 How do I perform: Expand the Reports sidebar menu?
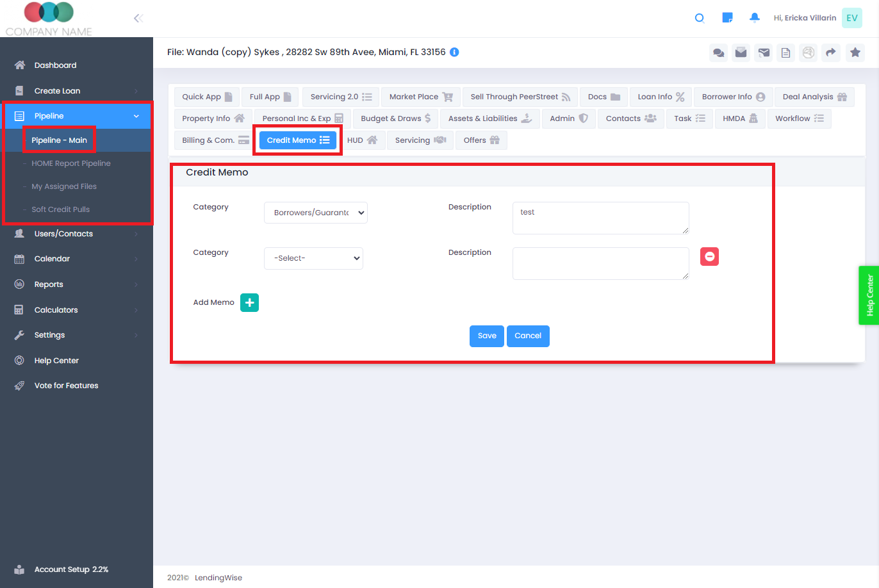point(76,284)
